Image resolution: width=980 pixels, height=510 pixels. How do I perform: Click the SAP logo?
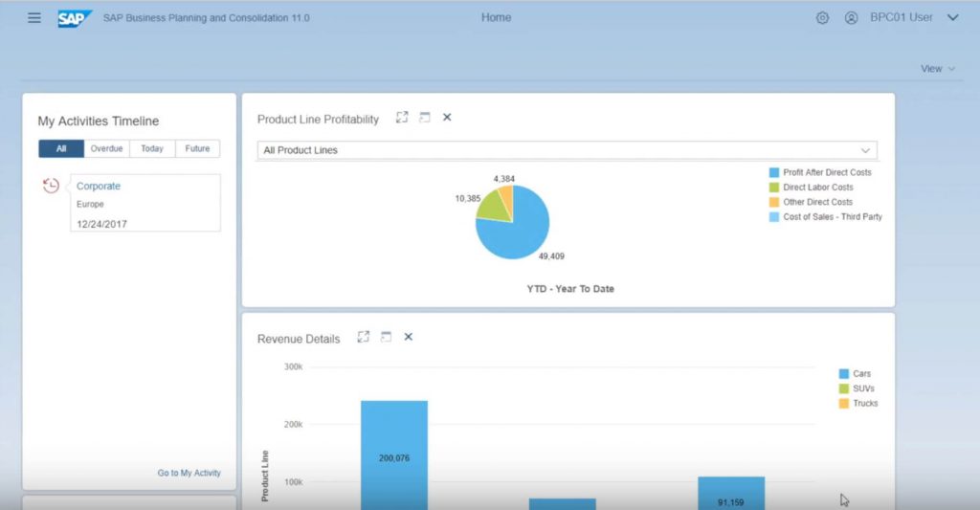pyautogui.click(x=75, y=19)
